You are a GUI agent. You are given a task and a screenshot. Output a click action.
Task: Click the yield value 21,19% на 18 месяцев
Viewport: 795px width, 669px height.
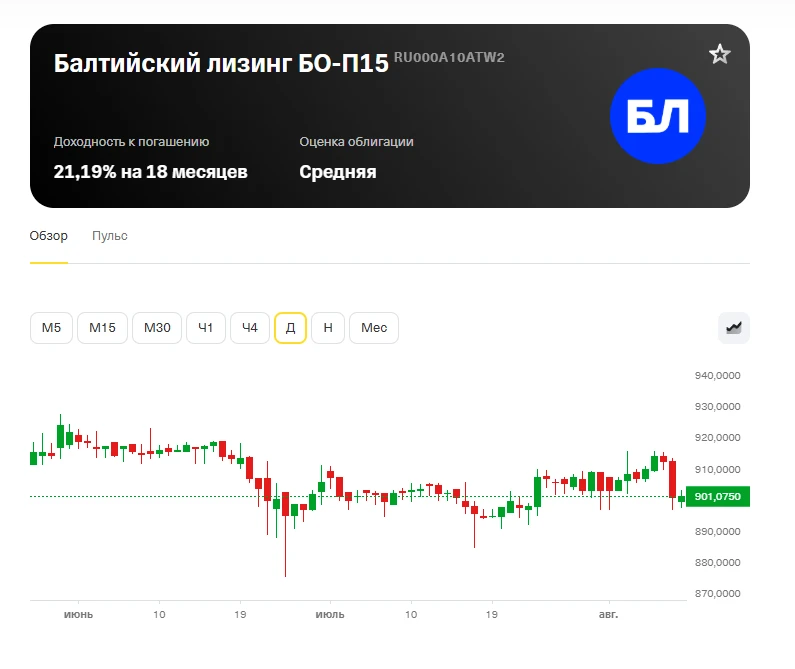[x=151, y=172]
